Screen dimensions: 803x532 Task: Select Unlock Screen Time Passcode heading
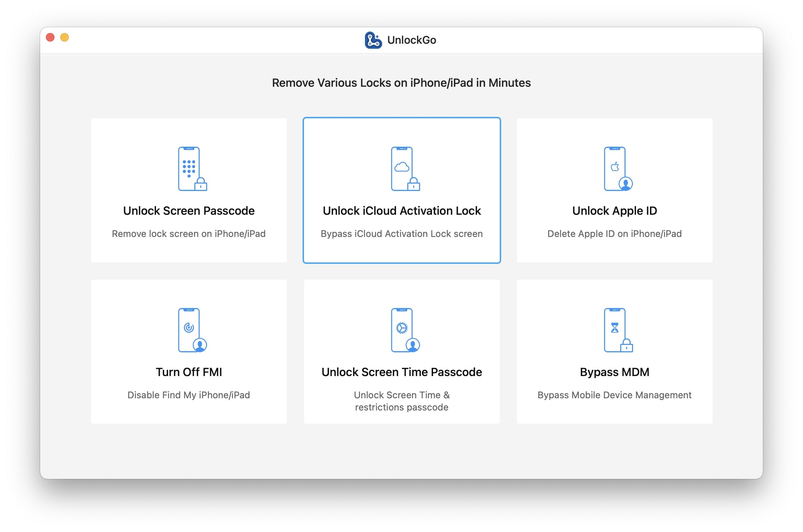(x=401, y=372)
